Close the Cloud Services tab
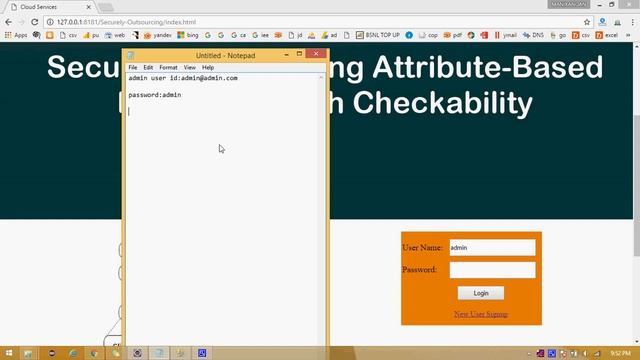This screenshot has height=360, width=640. [89, 7]
